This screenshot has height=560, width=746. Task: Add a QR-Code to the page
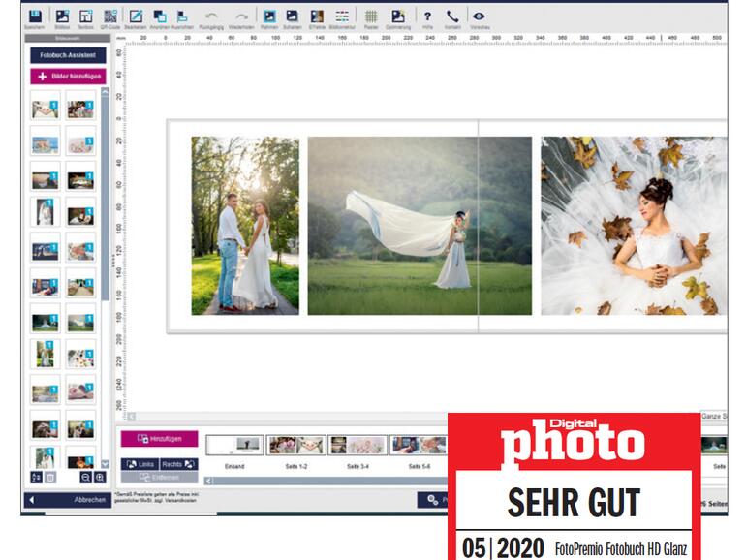pyautogui.click(x=109, y=16)
